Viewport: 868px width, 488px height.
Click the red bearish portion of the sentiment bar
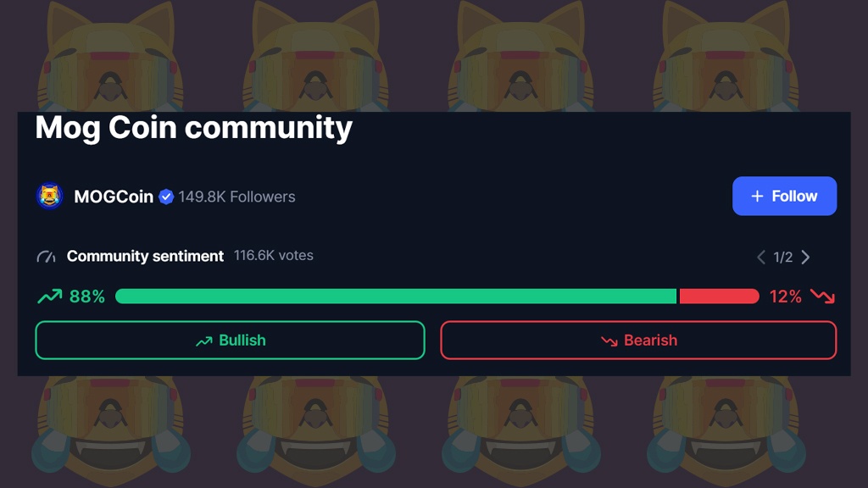pyautogui.click(x=719, y=297)
